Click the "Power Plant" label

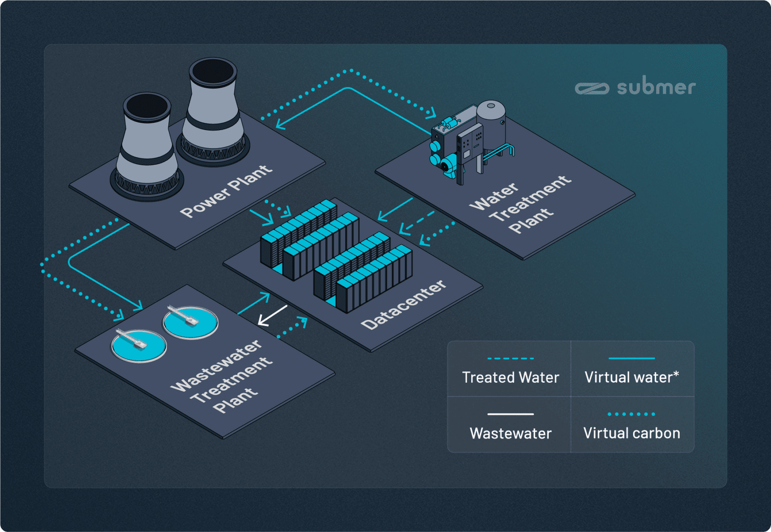tap(226, 190)
